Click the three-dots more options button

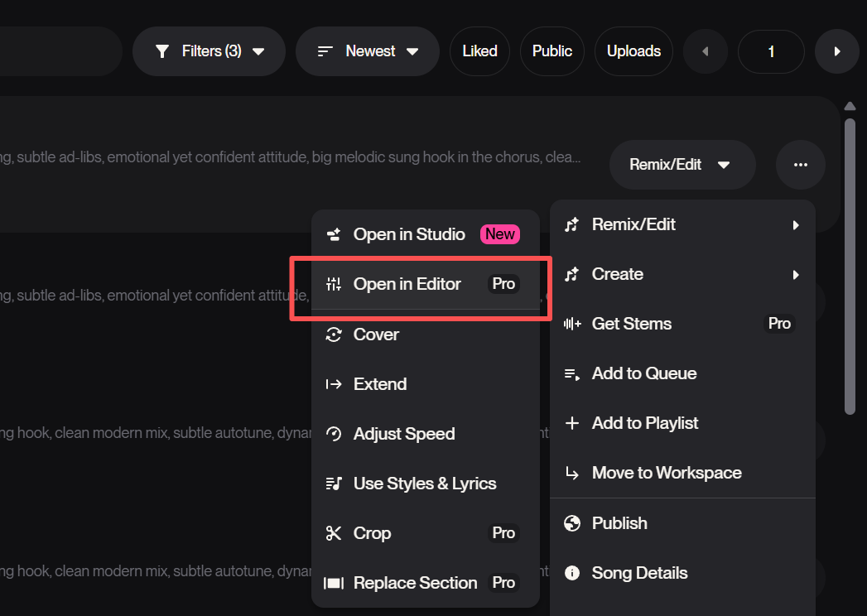point(800,165)
